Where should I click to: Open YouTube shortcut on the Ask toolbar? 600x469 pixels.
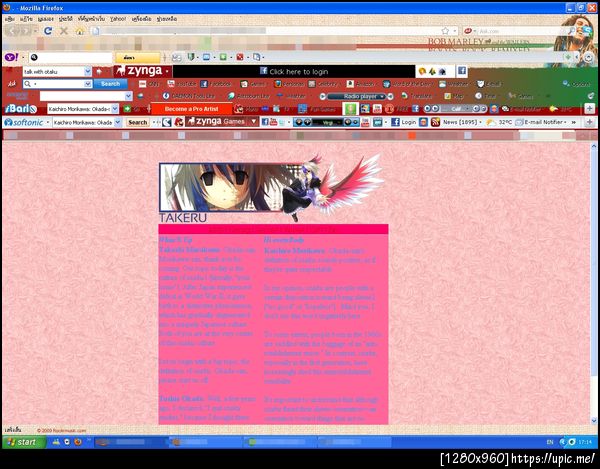182,84
